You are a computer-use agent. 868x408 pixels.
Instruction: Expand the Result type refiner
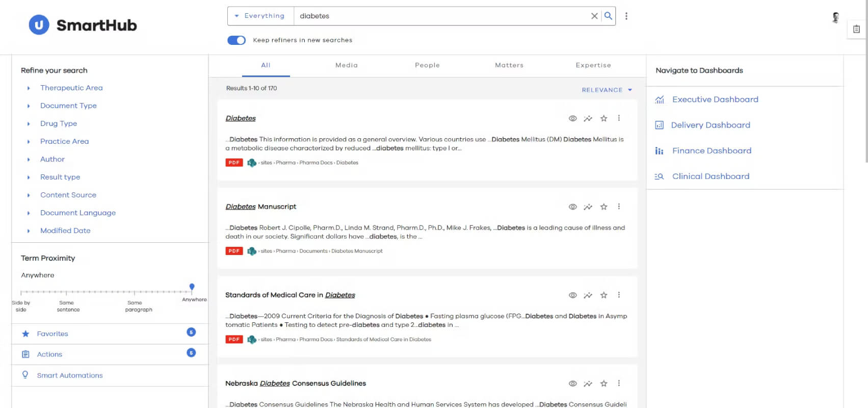coord(29,177)
